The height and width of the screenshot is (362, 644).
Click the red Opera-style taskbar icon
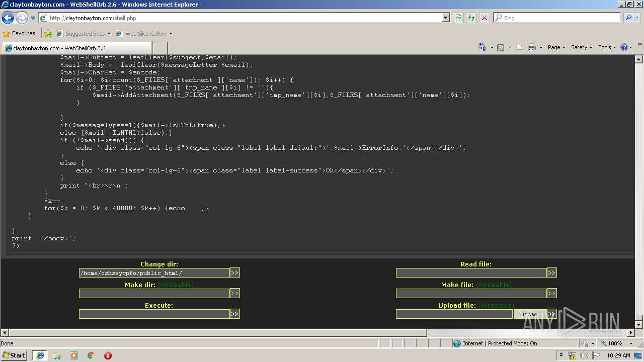click(x=108, y=355)
